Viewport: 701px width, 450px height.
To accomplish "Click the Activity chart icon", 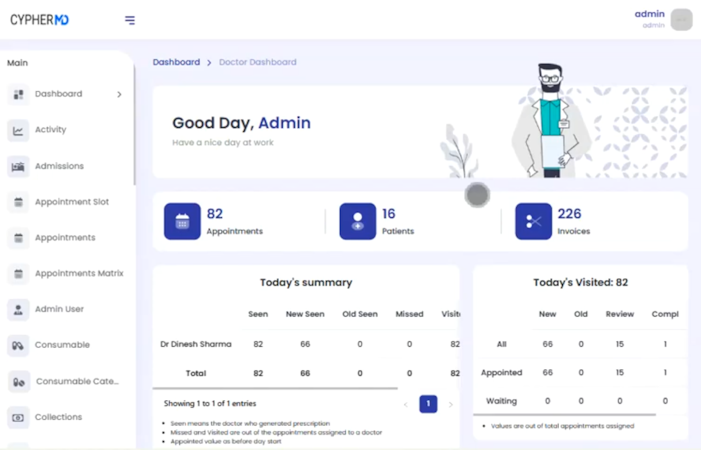I will [x=18, y=130].
